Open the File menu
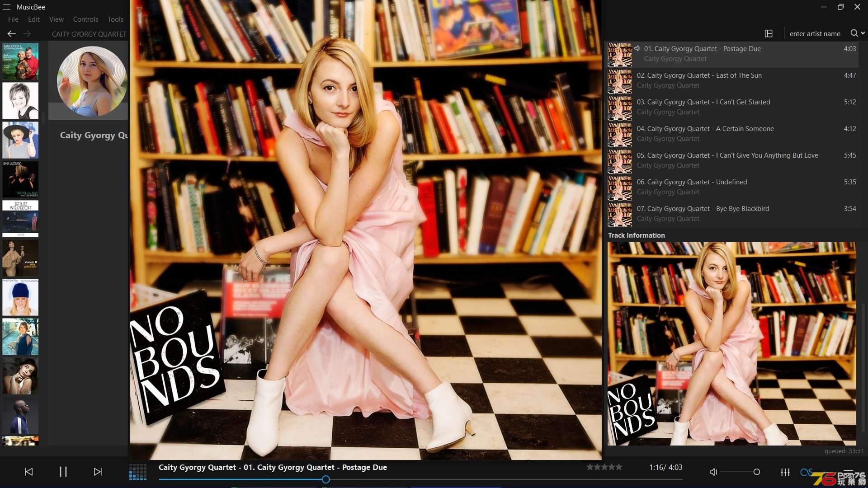This screenshot has height=488, width=868. pyautogui.click(x=13, y=19)
